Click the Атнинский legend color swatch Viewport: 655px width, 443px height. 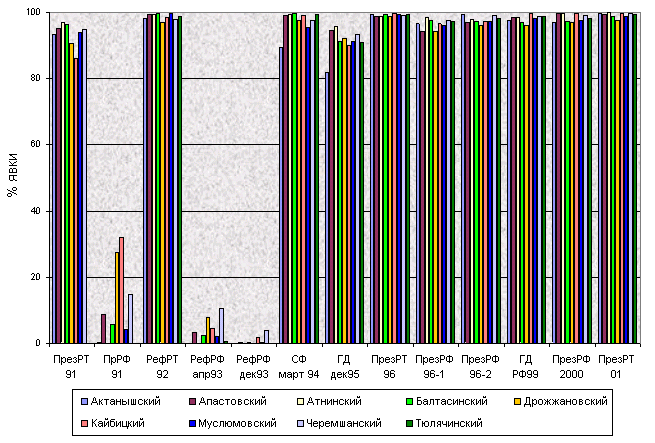[x=300, y=402]
